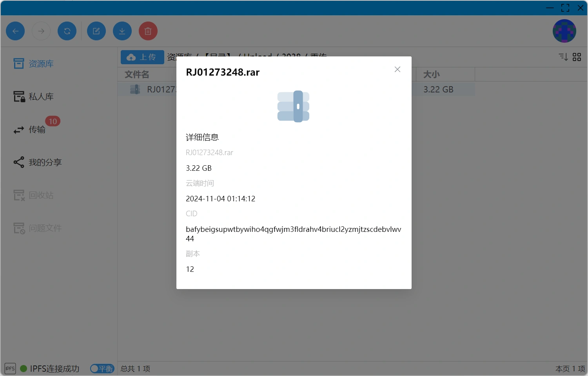Click the 本页 1 项 status text

click(570, 369)
